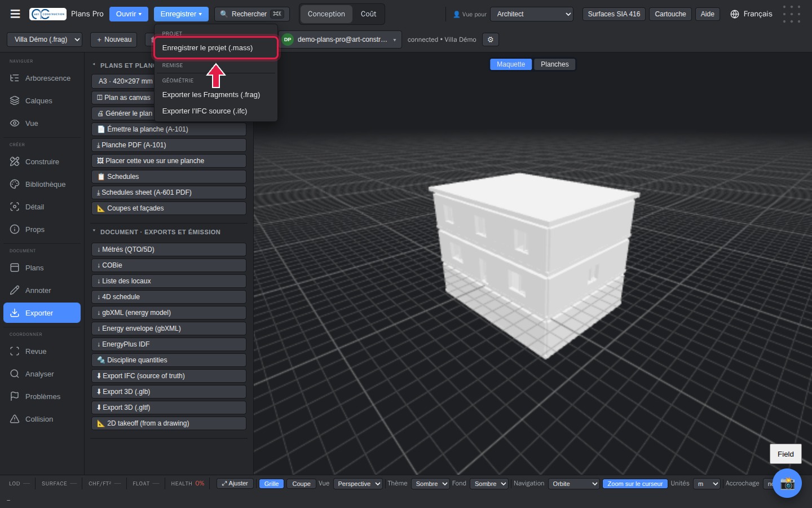Click the connection settings gear icon

coord(491,40)
